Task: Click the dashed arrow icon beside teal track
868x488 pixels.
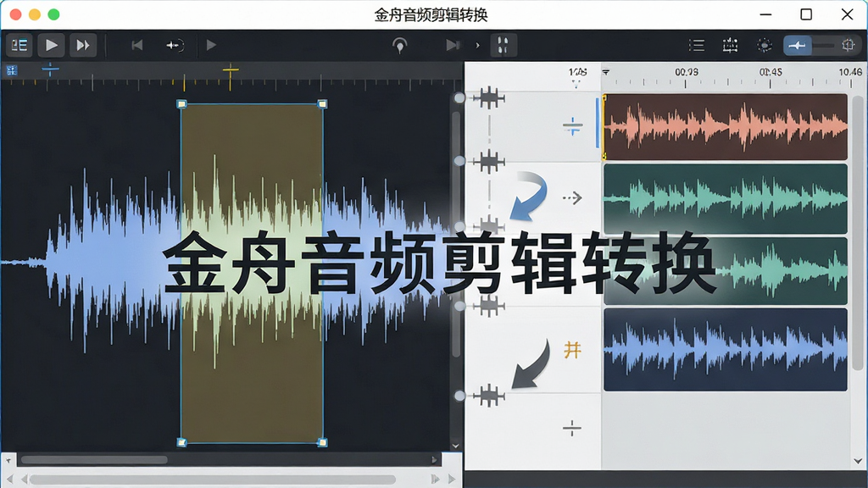Action: 572,197
